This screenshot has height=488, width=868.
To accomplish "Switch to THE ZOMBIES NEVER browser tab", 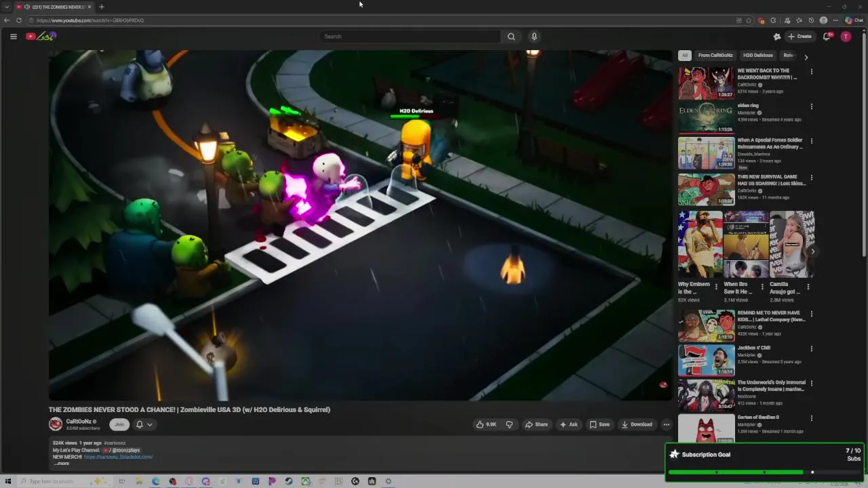I will (54, 7).
